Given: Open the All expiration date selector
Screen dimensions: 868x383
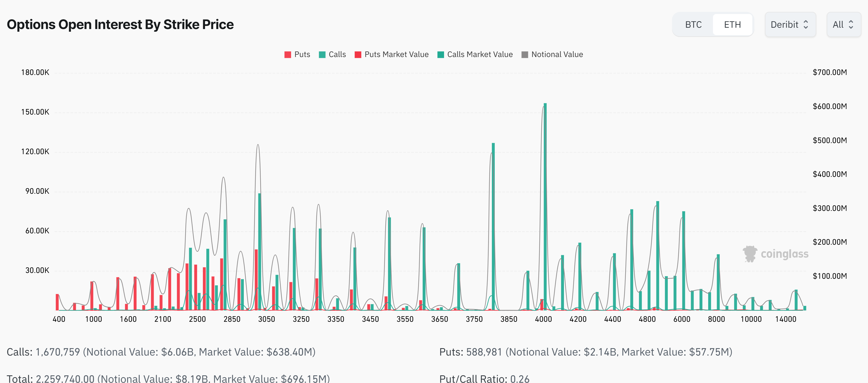Looking at the screenshot, I should pos(843,24).
